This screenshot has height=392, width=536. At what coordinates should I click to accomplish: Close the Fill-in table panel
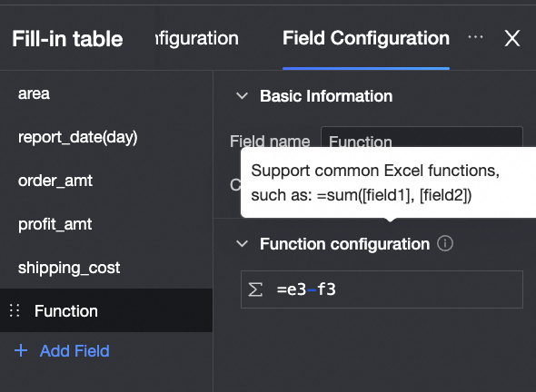pyautogui.click(x=512, y=38)
